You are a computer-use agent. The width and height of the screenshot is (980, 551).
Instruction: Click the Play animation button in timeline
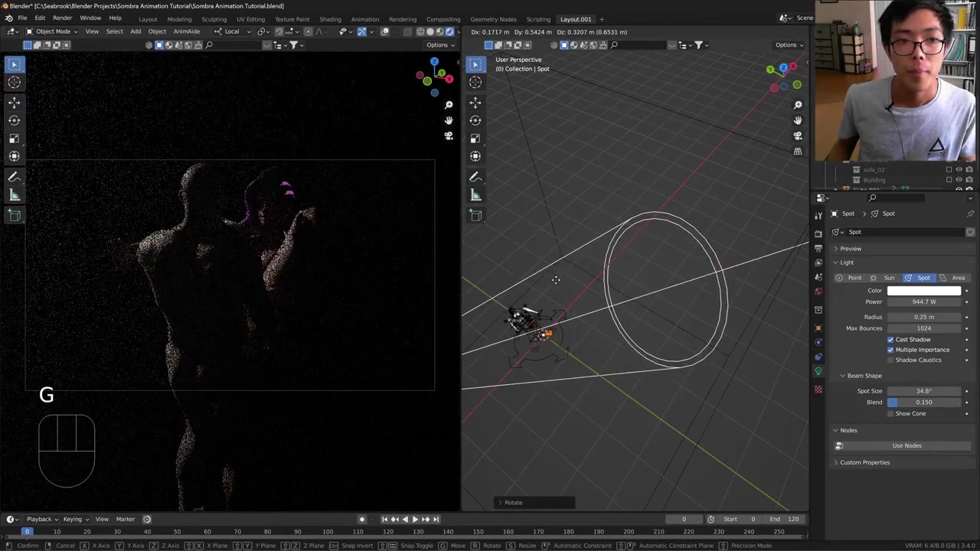coord(415,519)
